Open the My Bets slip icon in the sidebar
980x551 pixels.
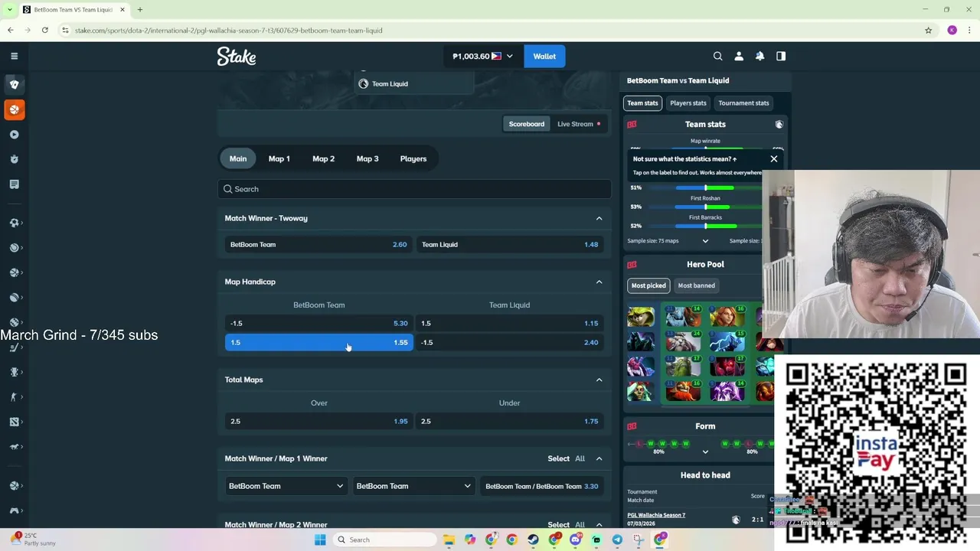(14, 184)
